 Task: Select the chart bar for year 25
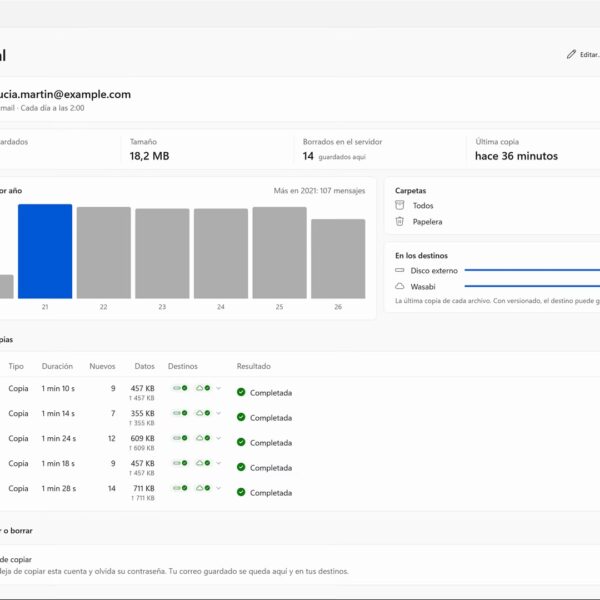279,253
